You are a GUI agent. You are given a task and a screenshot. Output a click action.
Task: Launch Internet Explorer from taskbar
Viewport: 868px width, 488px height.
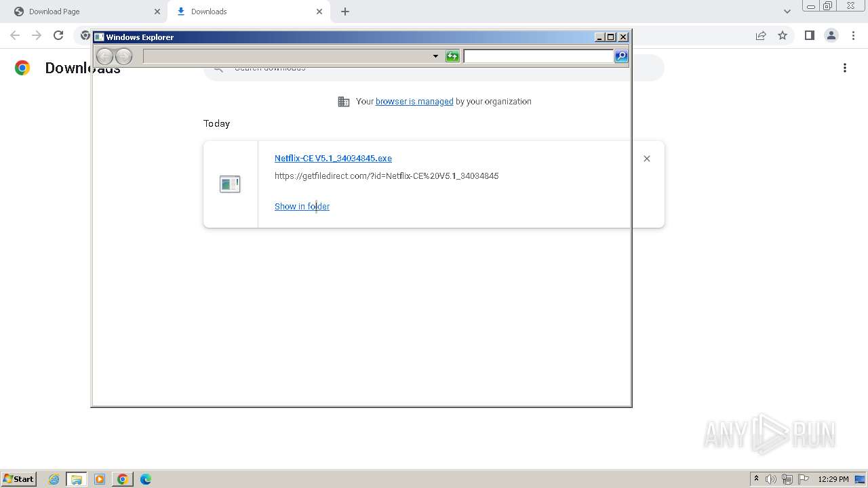(54, 479)
